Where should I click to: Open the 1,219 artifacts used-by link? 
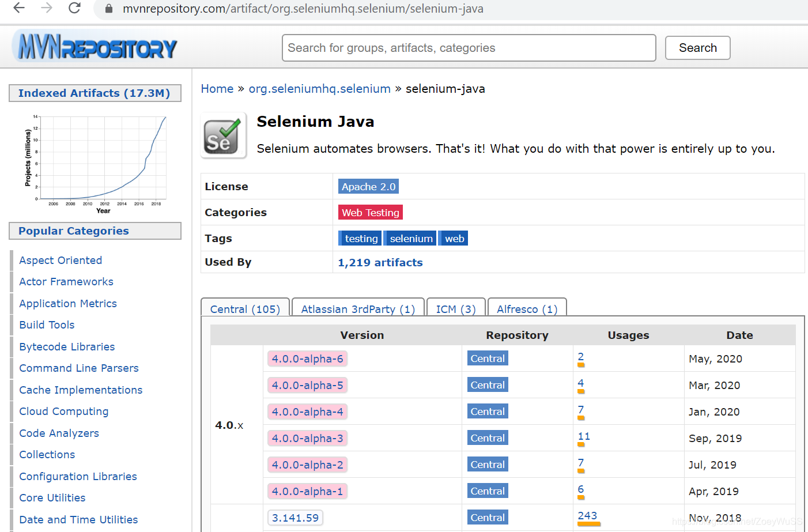point(380,263)
